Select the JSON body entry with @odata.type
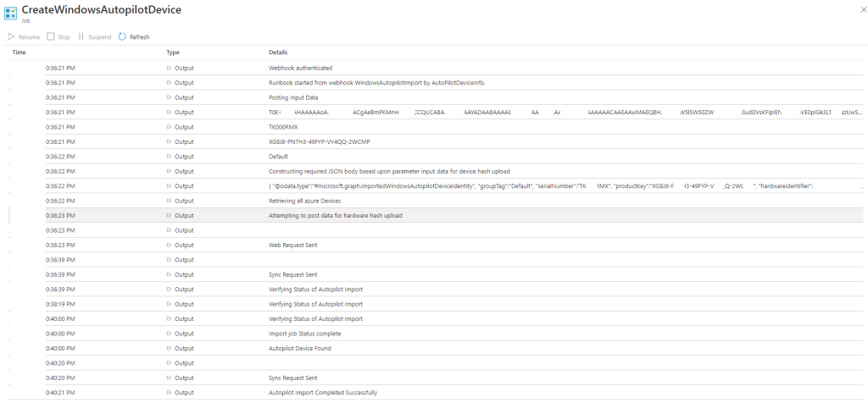The image size is (868, 403). click(435, 186)
